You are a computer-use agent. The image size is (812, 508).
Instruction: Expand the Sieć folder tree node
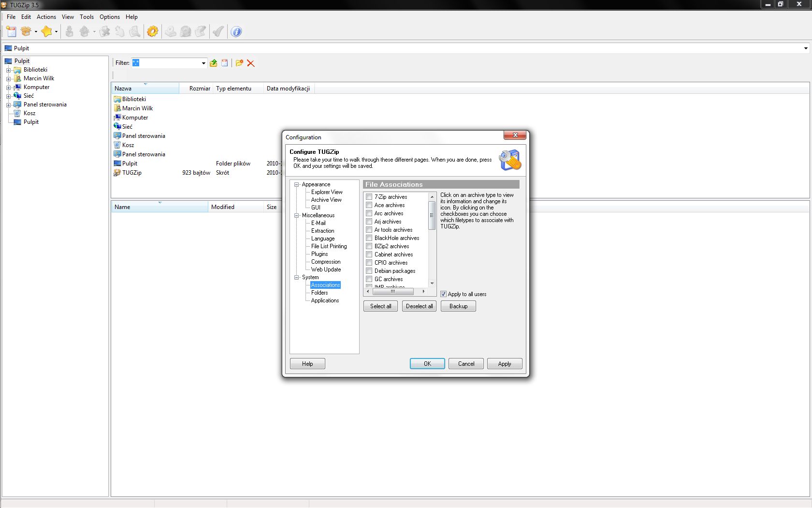(8, 96)
